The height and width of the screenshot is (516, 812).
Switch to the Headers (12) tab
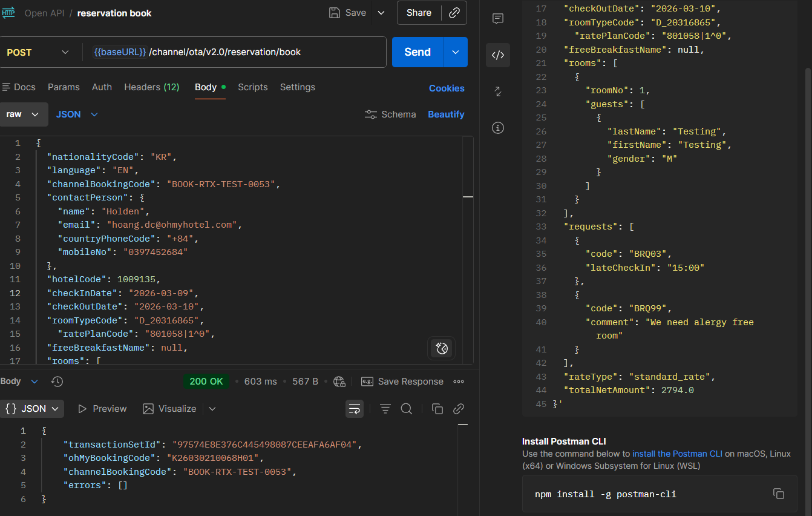click(151, 87)
